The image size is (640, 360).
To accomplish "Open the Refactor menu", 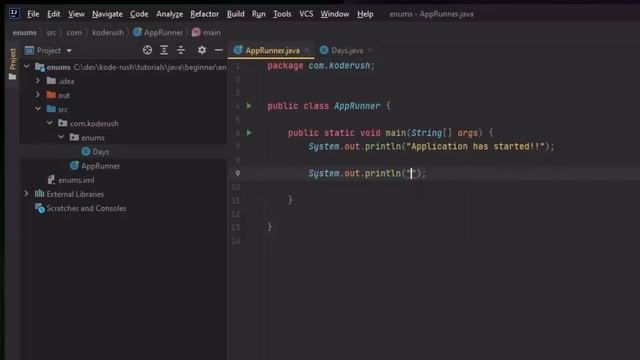I will (204, 14).
